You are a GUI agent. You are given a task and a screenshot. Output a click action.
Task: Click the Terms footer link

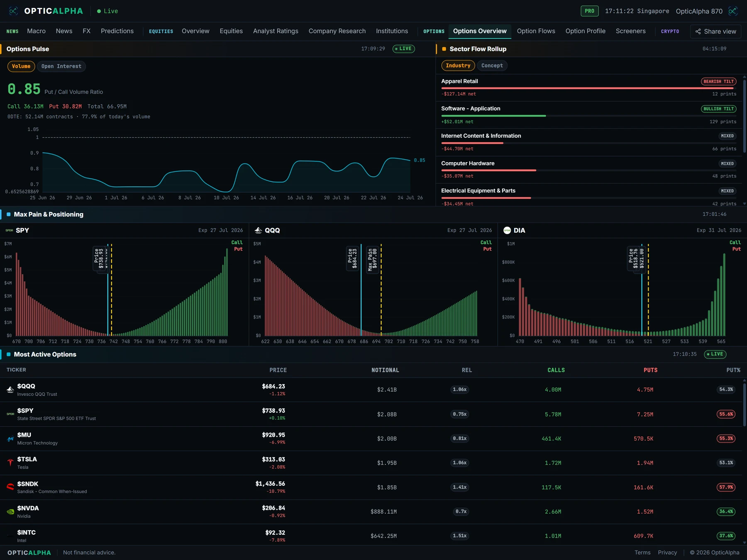click(642, 553)
